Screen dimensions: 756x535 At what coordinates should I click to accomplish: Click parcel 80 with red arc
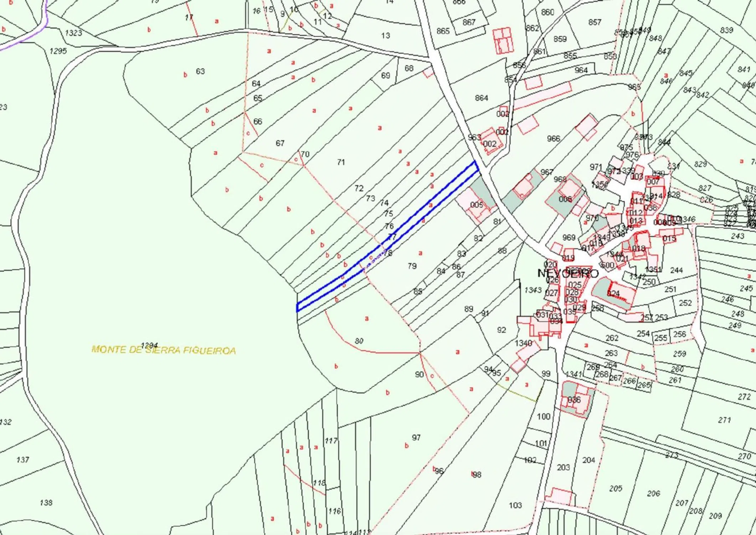coord(359,341)
